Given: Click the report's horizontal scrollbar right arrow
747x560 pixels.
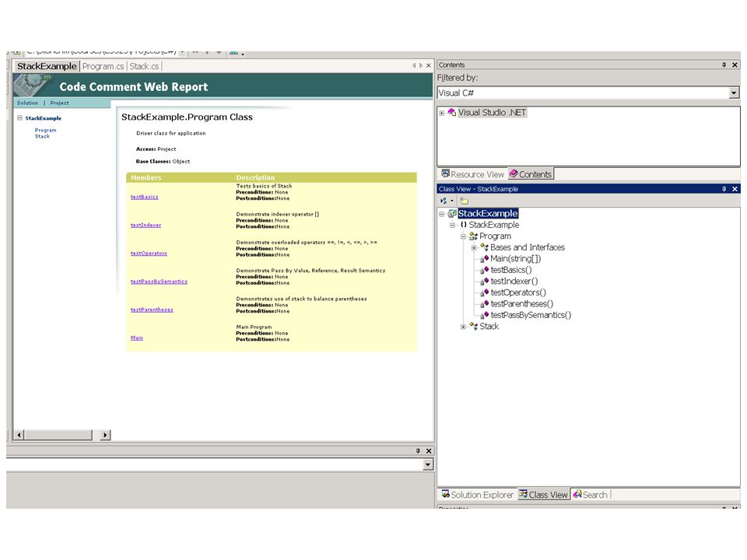Looking at the screenshot, I should point(105,435).
